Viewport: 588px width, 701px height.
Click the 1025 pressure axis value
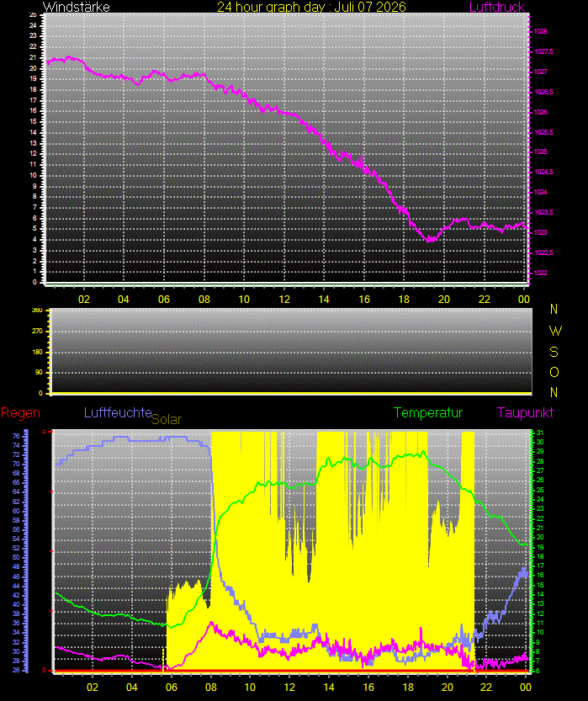(540, 152)
